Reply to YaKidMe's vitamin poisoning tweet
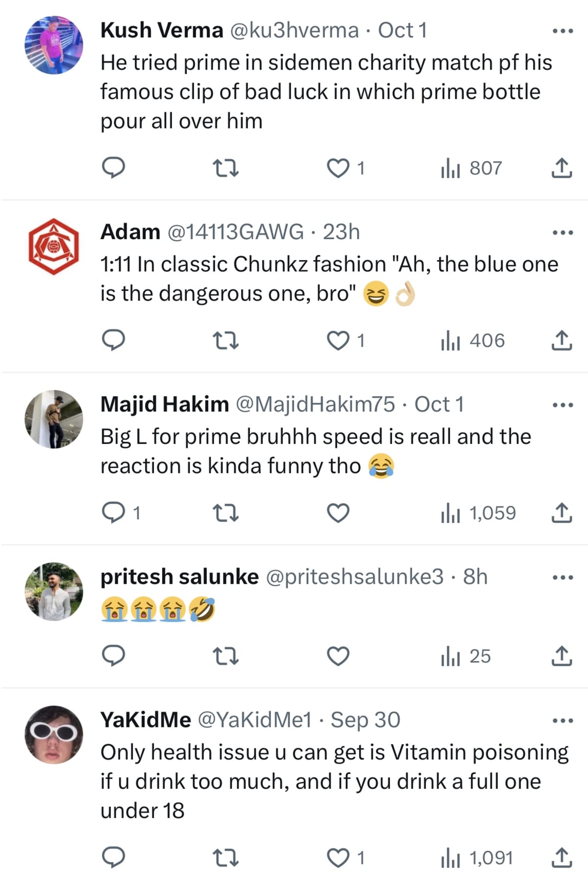 pos(113,858)
